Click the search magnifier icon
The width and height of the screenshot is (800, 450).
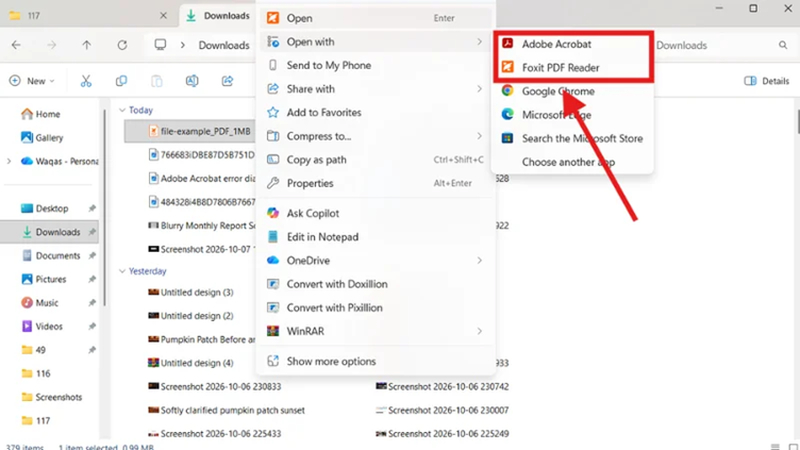coord(783,45)
